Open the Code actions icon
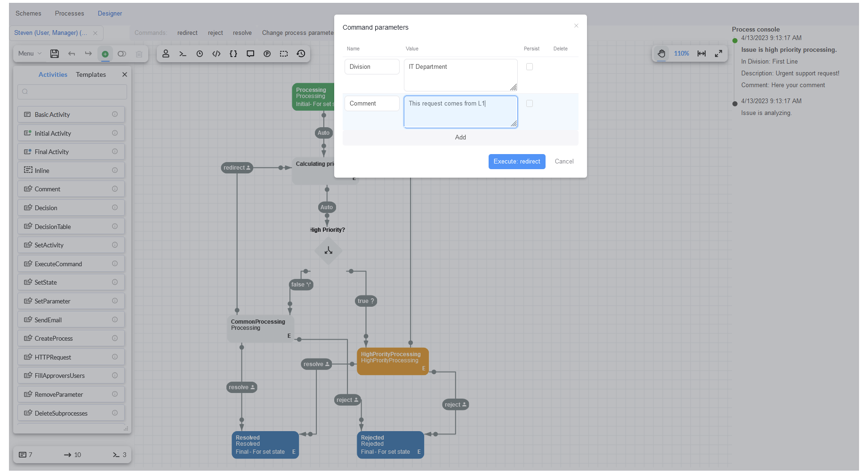 [x=217, y=54]
